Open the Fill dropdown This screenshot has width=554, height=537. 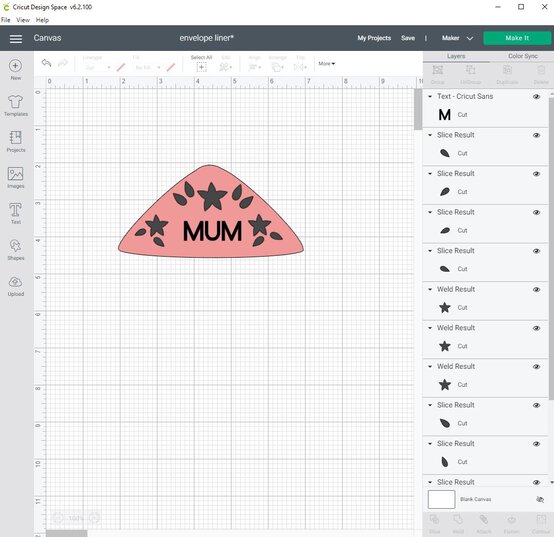(x=148, y=67)
